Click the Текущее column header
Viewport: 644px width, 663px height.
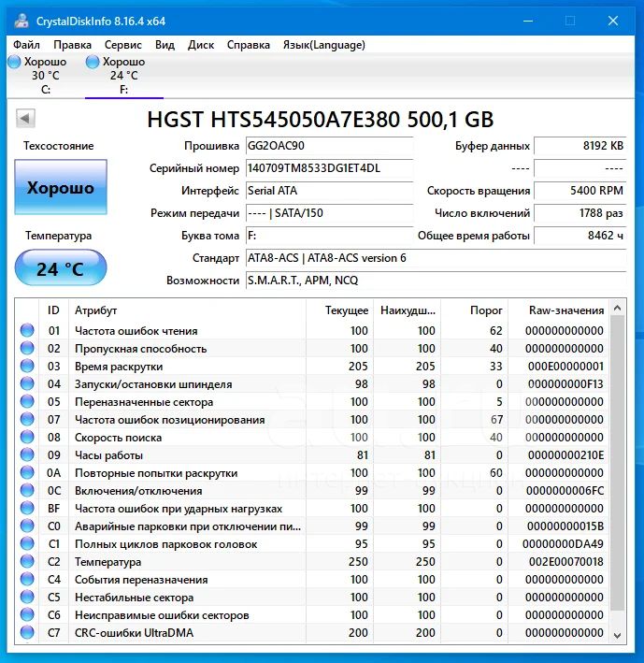(339, 310)
